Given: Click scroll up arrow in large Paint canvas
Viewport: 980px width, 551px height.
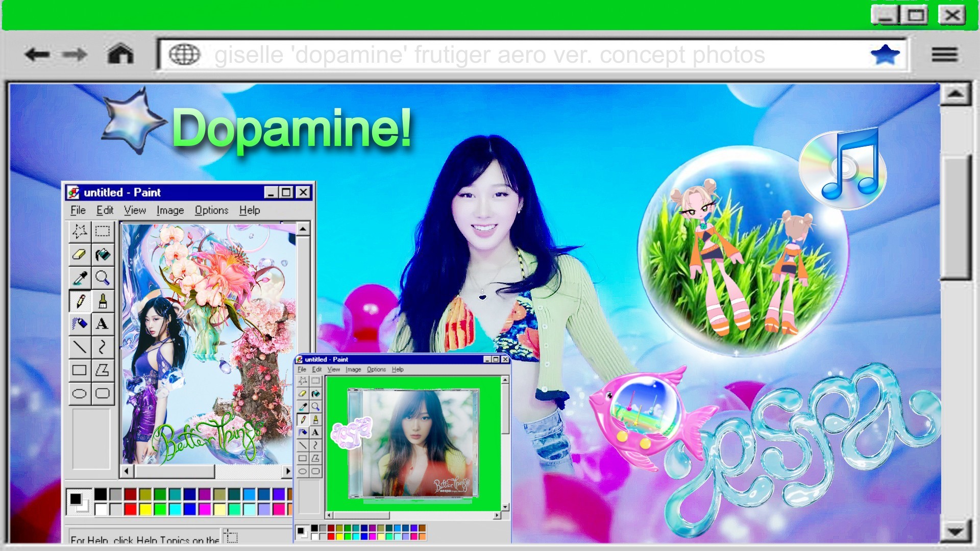Looking at the screenshot, I should pyautogui.click(x=303, y=229).
